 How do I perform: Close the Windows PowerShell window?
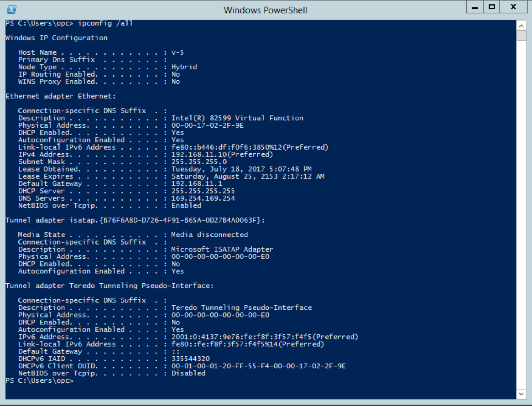(x=512, y=6)
